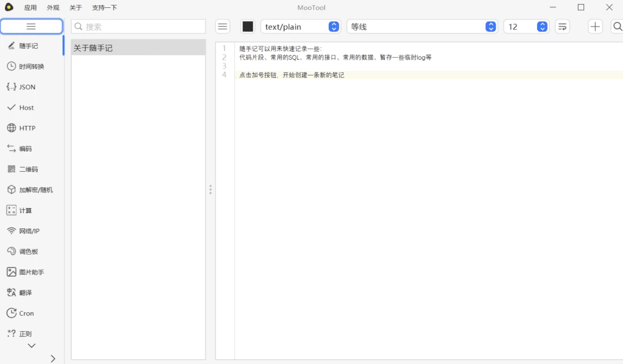
Task: Open the 外观 appearance menu
Action: click(53, 8)
